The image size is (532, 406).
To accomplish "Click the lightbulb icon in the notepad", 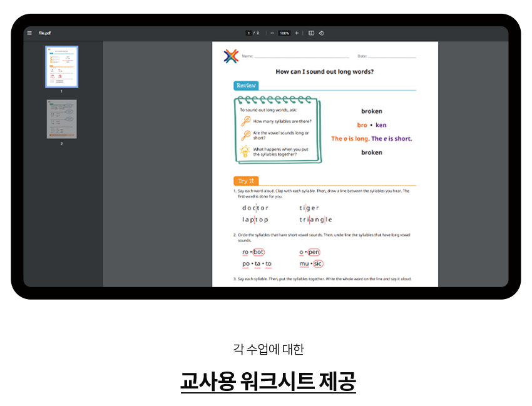I will 245,151.
